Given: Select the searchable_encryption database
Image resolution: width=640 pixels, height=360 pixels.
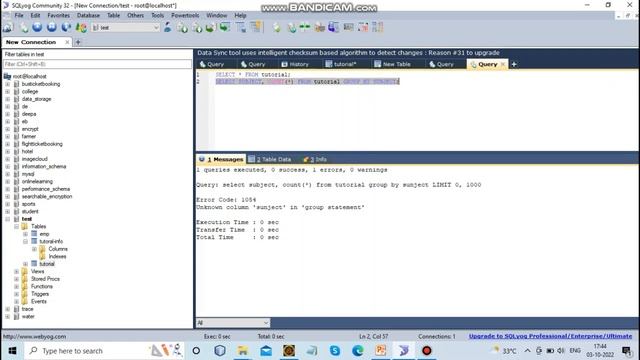Looking at the screenshot, I should pyautogui.click(x=47, y=196).
